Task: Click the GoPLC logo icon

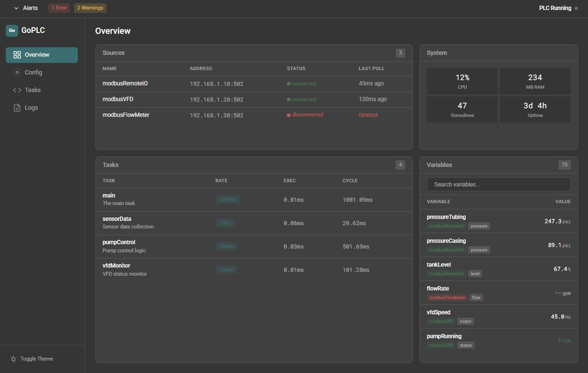Action: 12,31
